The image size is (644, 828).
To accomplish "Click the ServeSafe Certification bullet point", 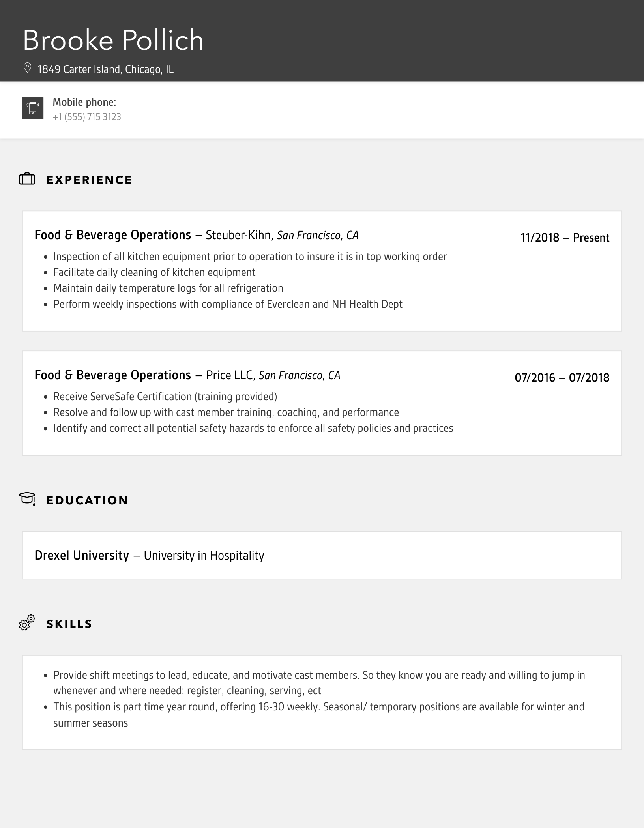I will [x=165, y=397].
